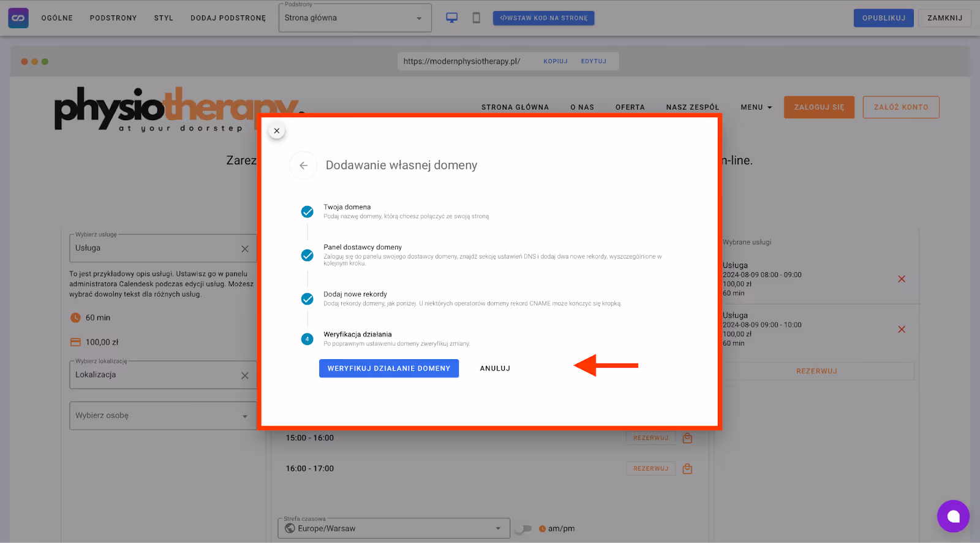
Task: Click the 'Dodaj nowe rekordy' step checkmark
Action: point(307,299)
